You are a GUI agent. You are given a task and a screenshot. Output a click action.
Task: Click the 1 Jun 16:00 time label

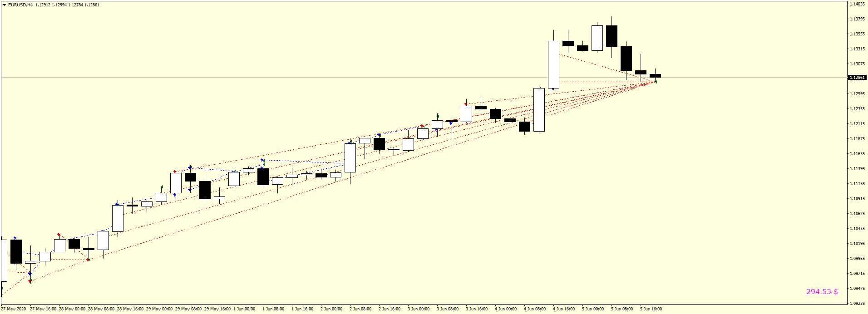pos(302,309)
